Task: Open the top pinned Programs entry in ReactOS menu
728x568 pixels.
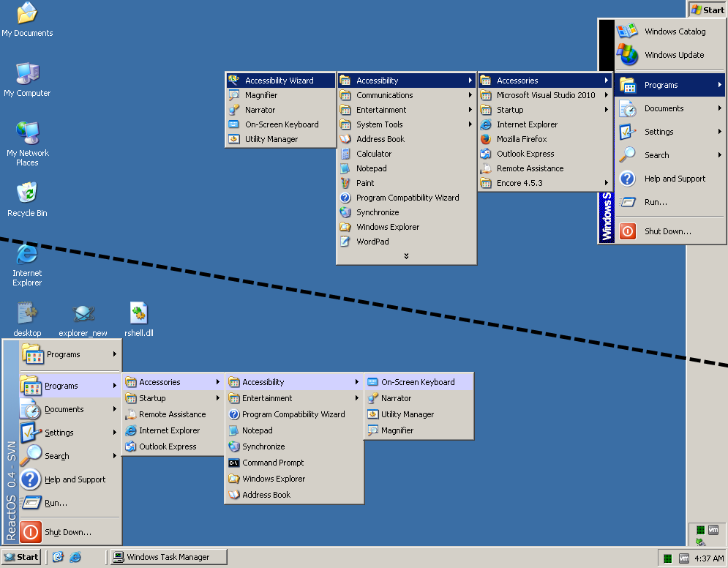Action: coord(70,354)
